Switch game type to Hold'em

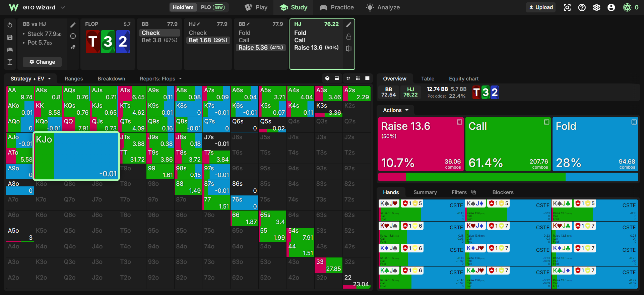pyautogui.click(x=183, y=7)
